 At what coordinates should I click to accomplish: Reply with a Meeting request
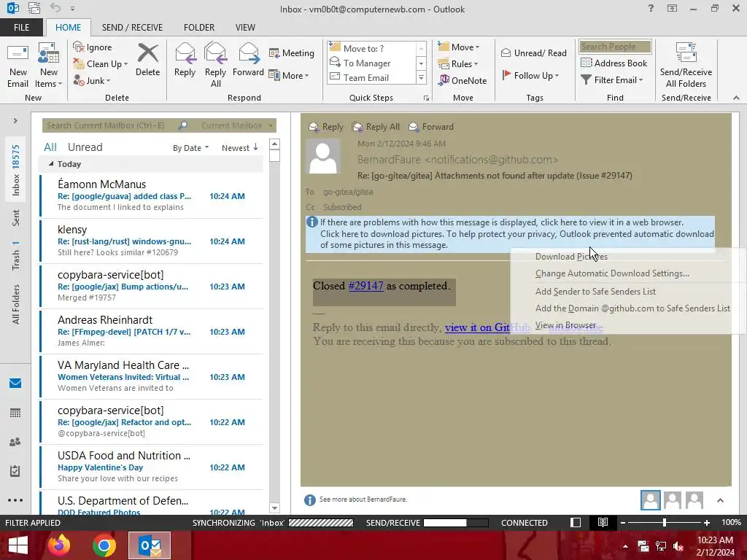(292, 52)
